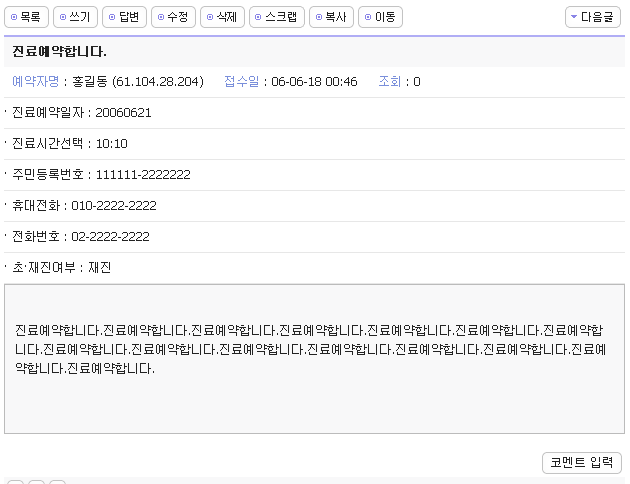Copy the post with 복사 button
The height and width of the screenshot is (484, 630).
pyautogui.click(x=331, y=17)
